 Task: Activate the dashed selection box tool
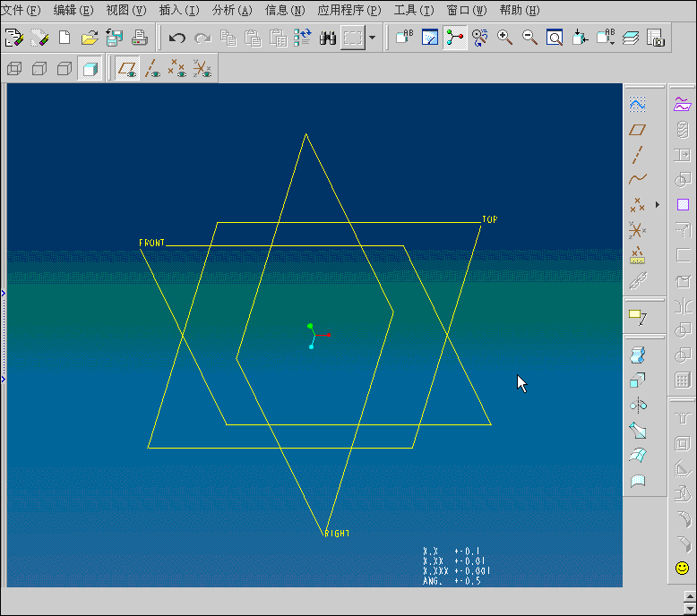(353, 38)
